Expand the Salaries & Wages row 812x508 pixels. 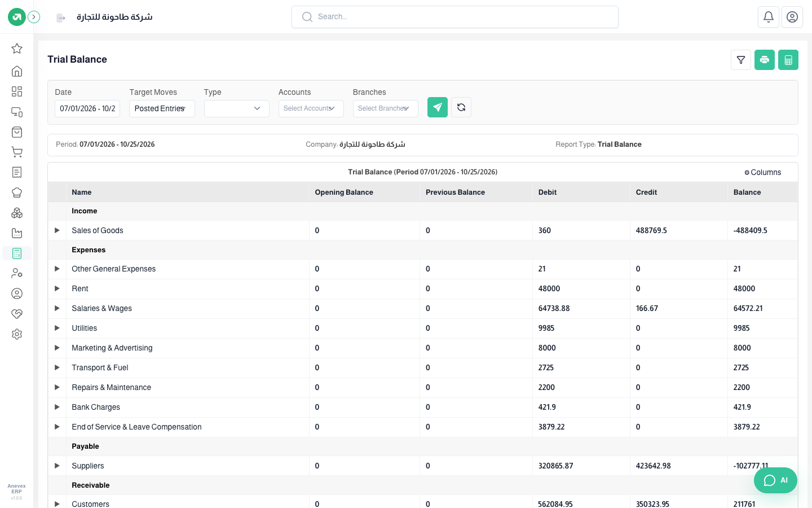(x=57, y=308)
